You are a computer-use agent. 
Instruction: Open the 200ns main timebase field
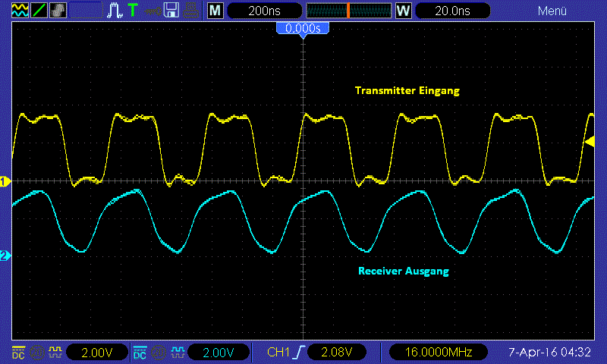click(264, 11)
